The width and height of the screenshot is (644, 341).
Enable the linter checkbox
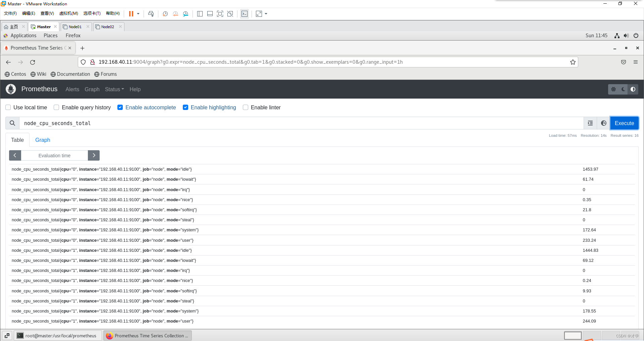[x=246, y=107]
